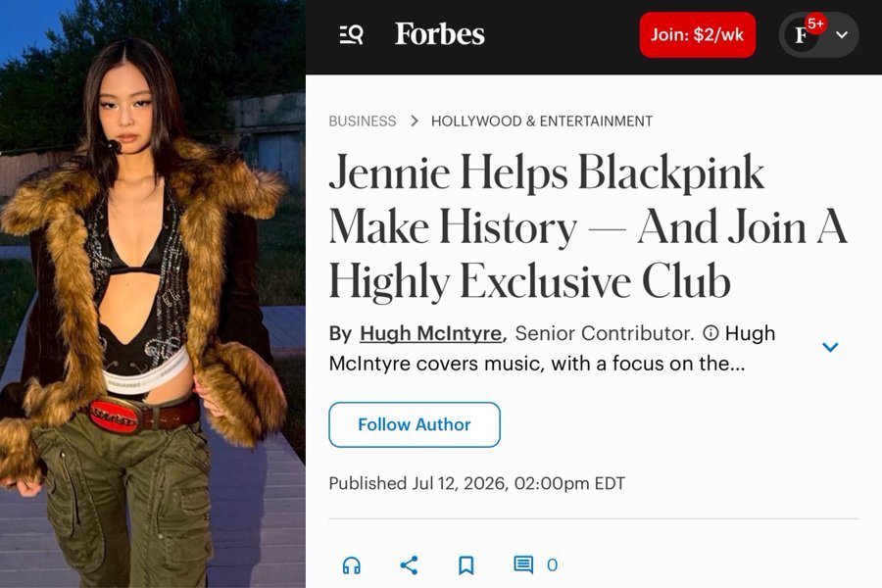Screen dimensions: 882x588
Task: Click the article headline
Action: pyautogui.click(x=588, y=226)
